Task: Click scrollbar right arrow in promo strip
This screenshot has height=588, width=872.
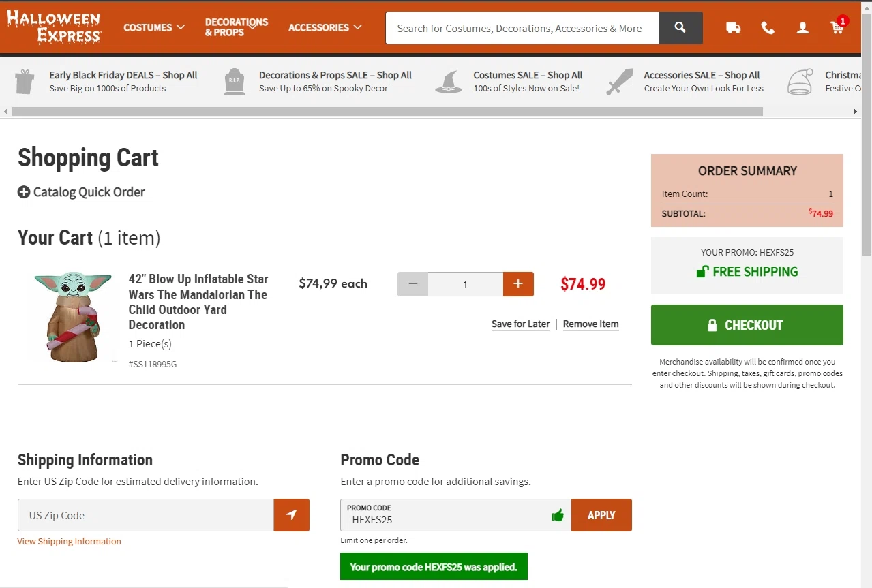Action: tap(857, 111)
